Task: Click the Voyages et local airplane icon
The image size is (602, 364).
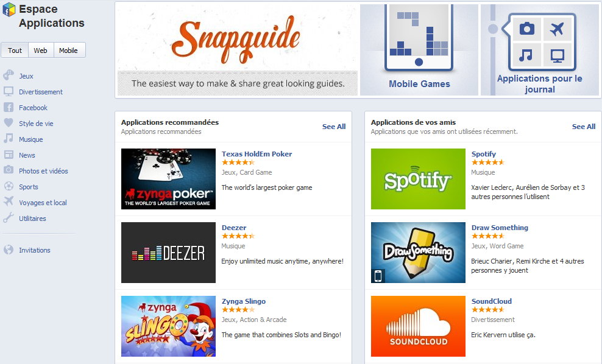Action: tap(9, 201)
